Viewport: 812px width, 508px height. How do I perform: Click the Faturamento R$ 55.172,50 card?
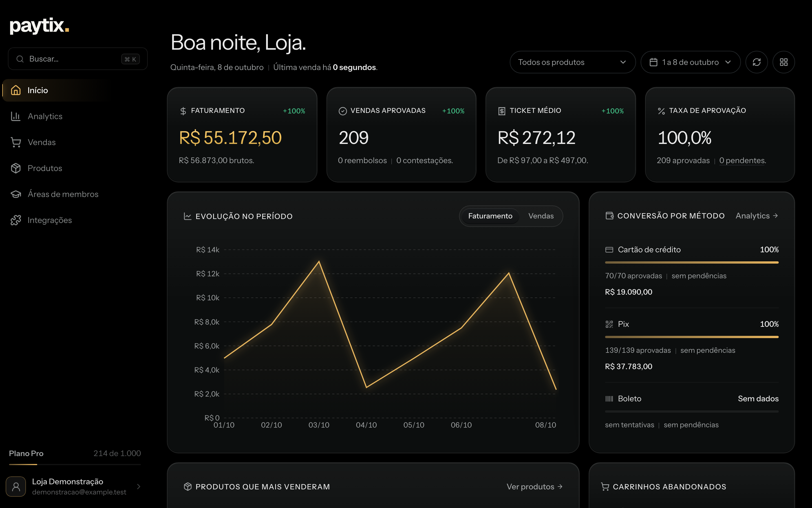click(242, 135)
